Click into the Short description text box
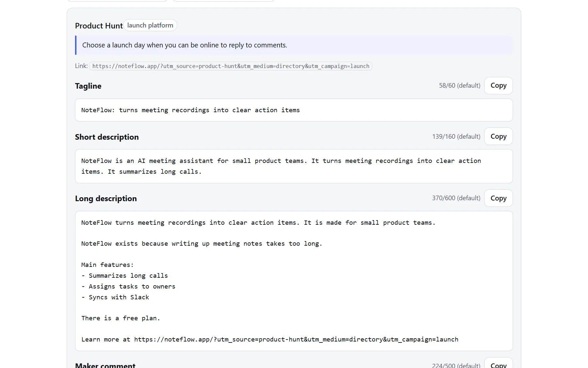588x368 pixels. click(x=294, y=166)
